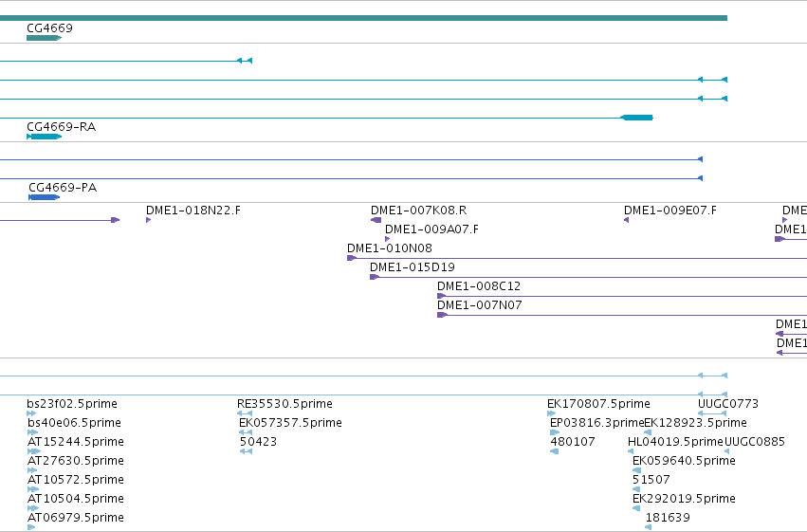Click the RE35530.5prime EST glyph
Image resolution: width=807 pixels, height=532 pixels.
tap(245, 413)
